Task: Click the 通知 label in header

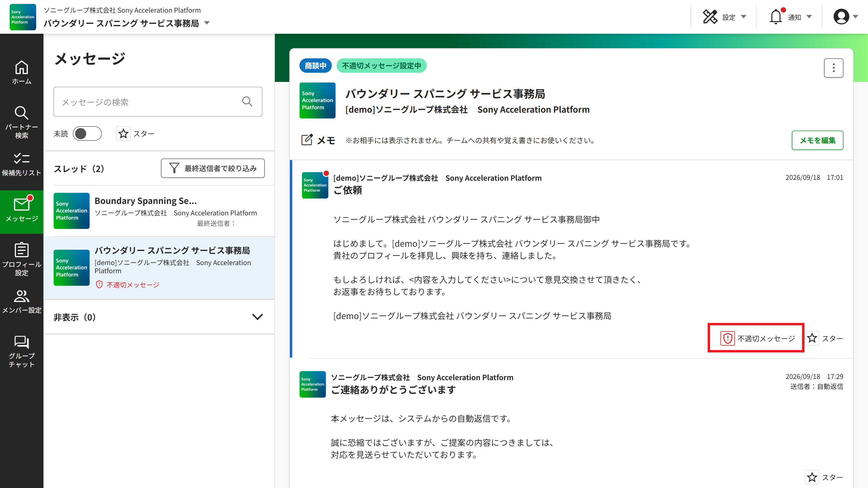Action: (794, 17)
